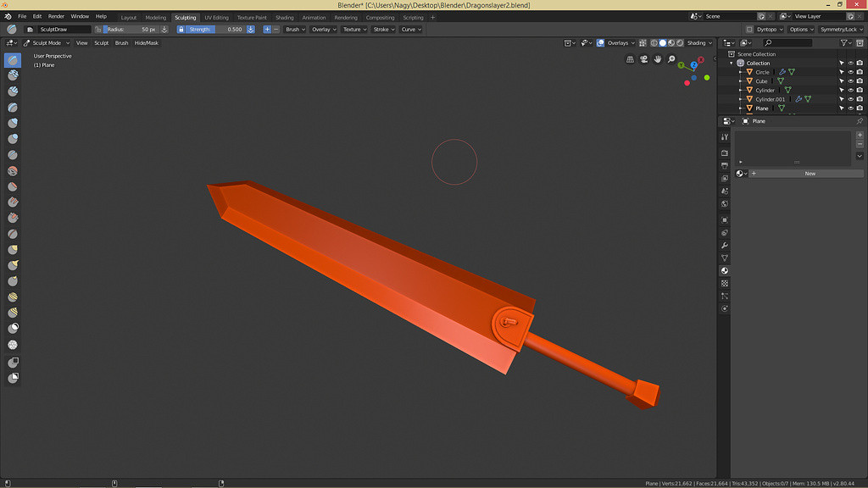Select the Box Mask tool
This screenshot has width=868, height=488.
tap(13, 363)
